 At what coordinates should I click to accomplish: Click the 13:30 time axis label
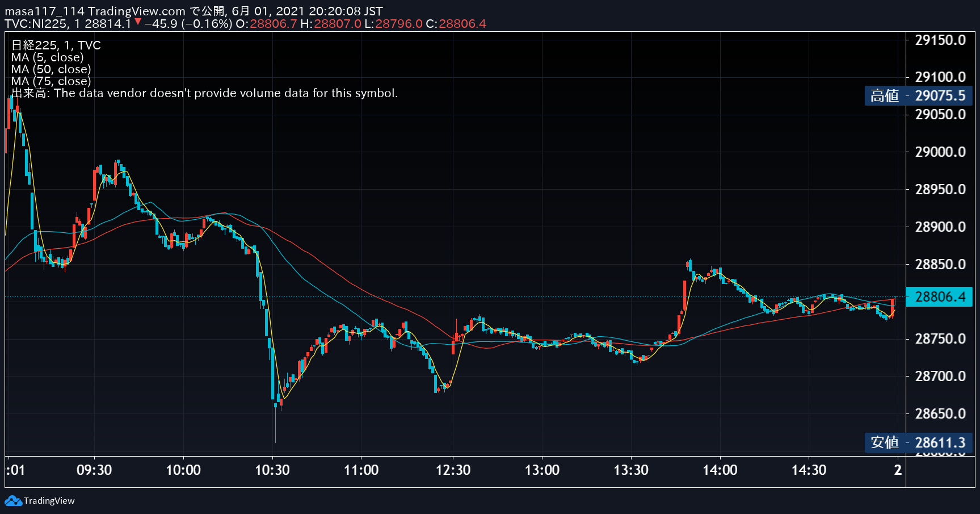(631, 470)
